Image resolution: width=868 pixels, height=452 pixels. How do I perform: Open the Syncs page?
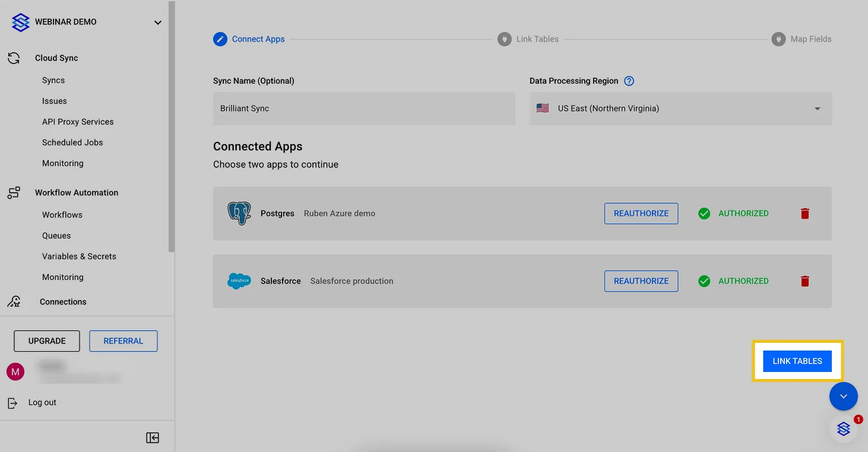click(53, 80)
